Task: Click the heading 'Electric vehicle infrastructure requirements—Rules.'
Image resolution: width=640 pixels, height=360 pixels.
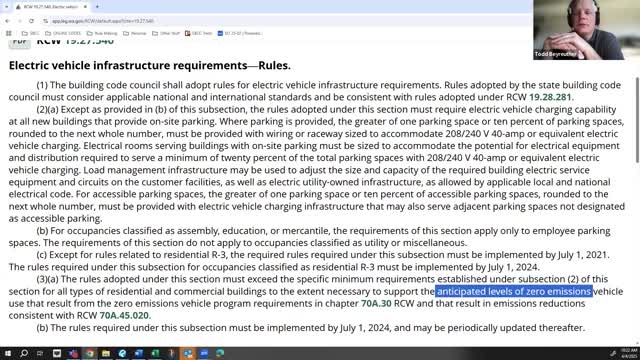Action: [x=150, y=65]
